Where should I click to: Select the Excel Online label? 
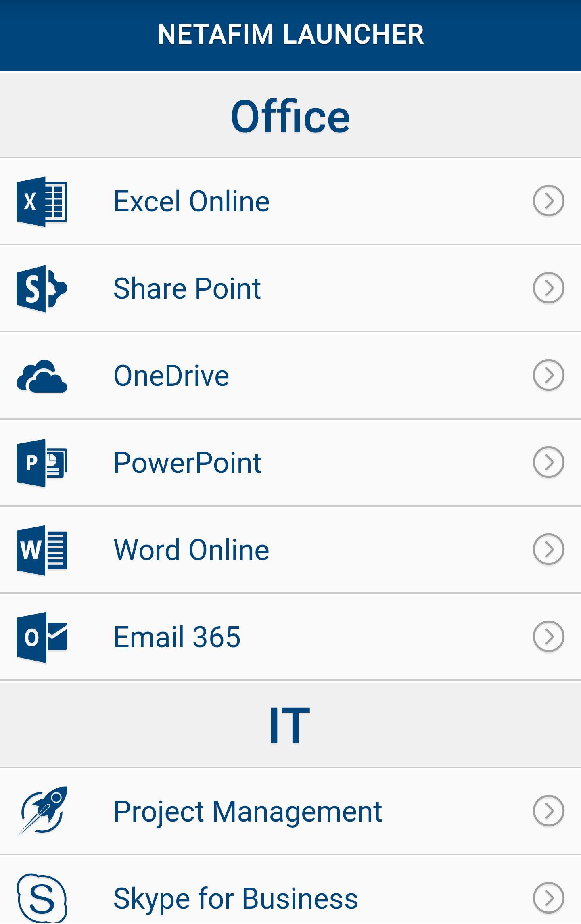click(x=192, y=201)
